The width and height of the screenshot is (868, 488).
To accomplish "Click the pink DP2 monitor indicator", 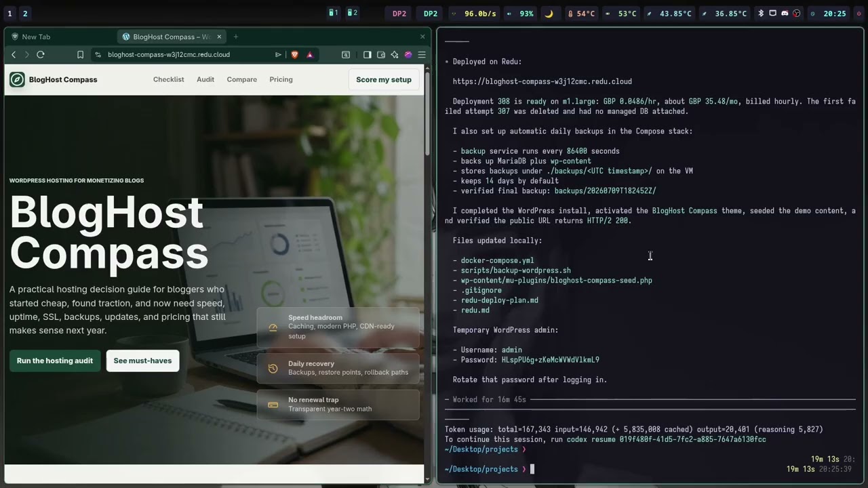I will tap(399, 14).
